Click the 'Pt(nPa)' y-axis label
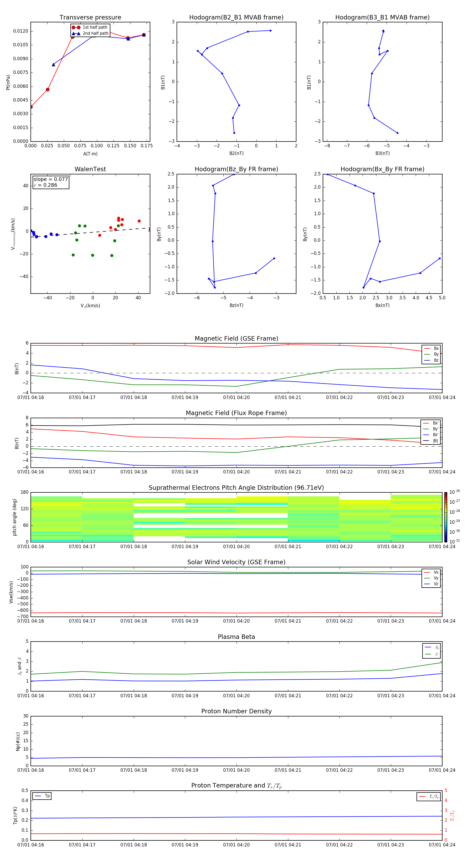 click(x=8, y=82)
